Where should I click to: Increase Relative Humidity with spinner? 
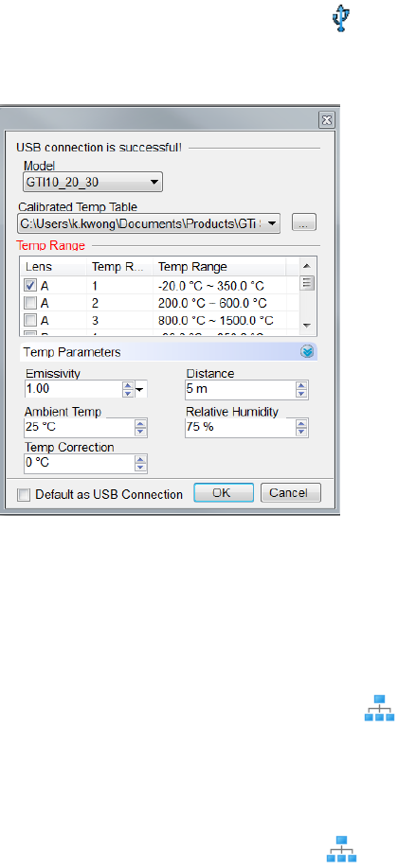pyautogui.click(x=301, y=423)
